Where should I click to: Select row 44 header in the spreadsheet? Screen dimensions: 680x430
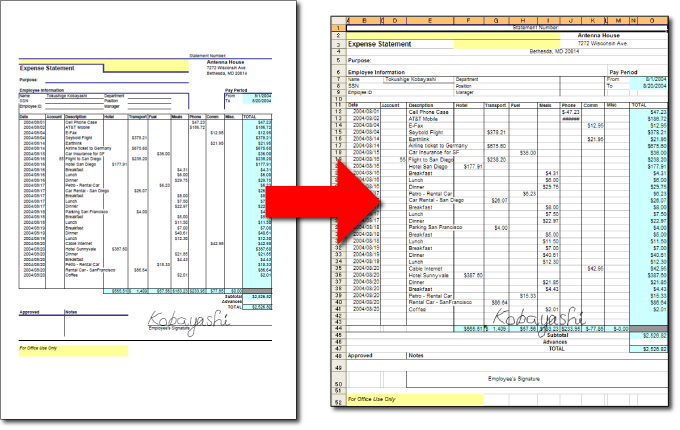pyautogui.click(x=338, y=329)
